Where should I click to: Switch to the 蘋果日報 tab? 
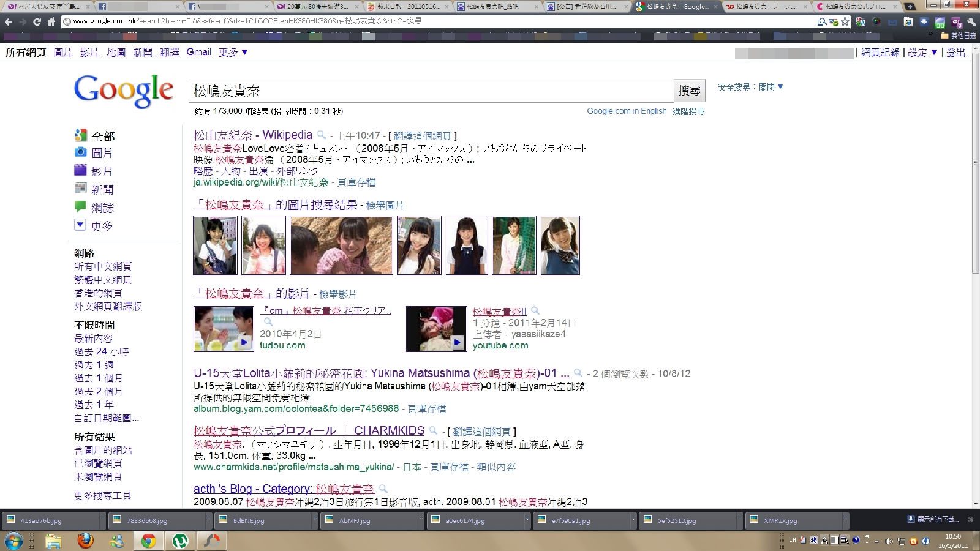pos(405,7)
